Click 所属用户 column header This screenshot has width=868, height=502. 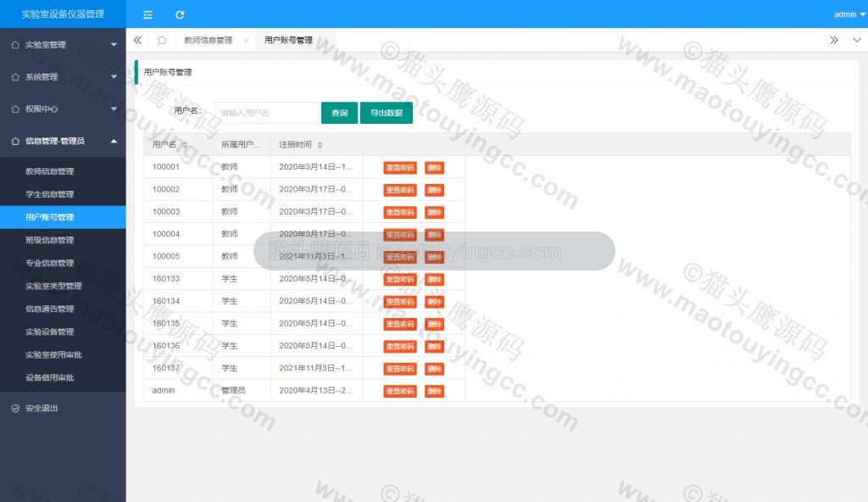pyautogui.click(x=241, y=144)
